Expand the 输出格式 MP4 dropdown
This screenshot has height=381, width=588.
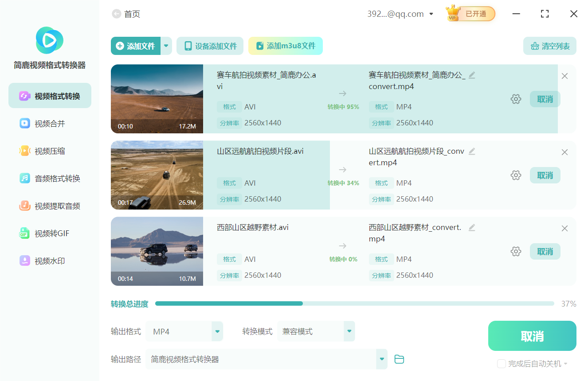(217, 331)
